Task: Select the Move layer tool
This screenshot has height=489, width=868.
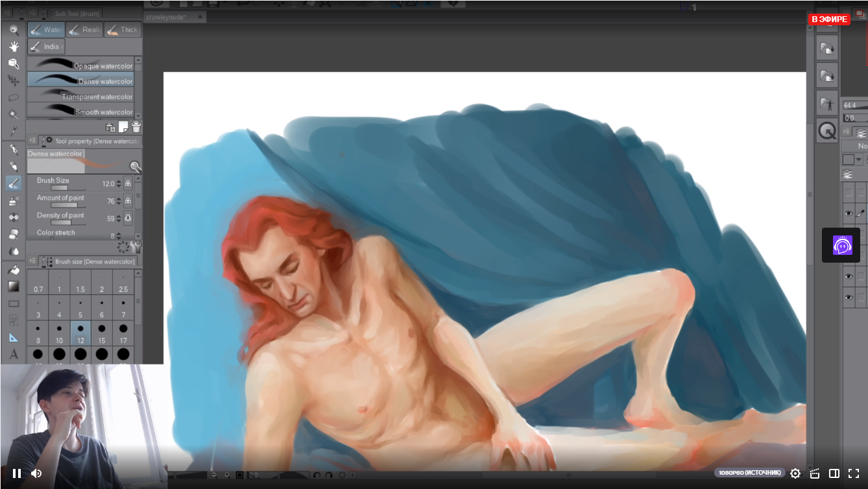Action: tap(14, 80)
